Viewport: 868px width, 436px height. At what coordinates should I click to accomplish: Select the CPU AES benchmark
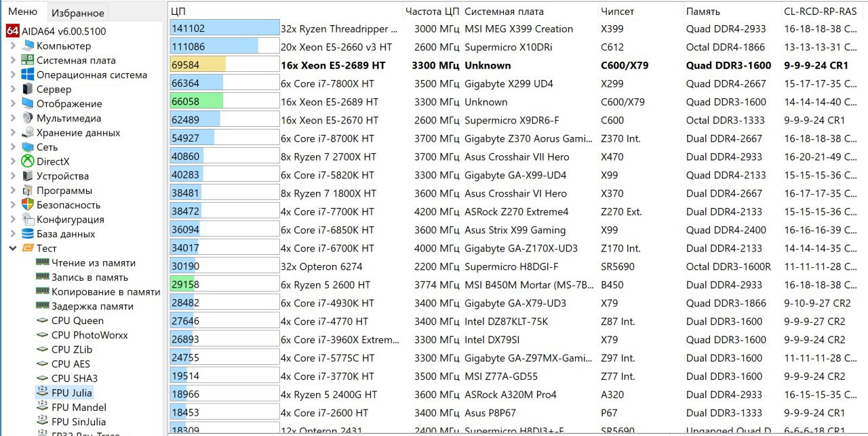(71, 364)
